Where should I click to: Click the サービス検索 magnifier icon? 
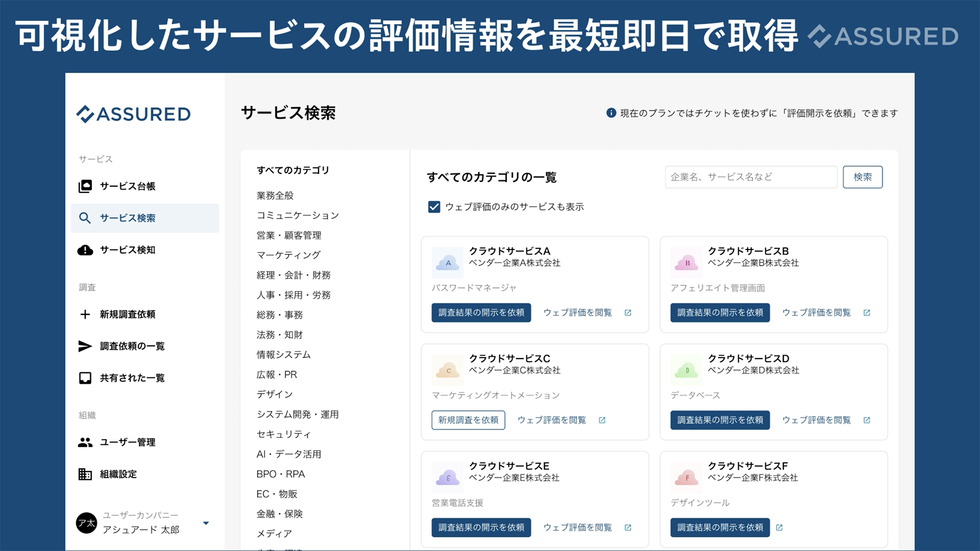click(85, 218)
